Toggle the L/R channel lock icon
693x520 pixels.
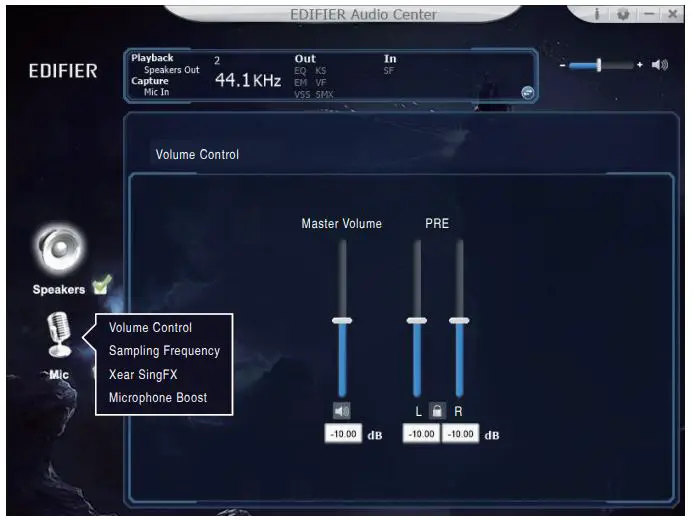click(x=437, y=411)
